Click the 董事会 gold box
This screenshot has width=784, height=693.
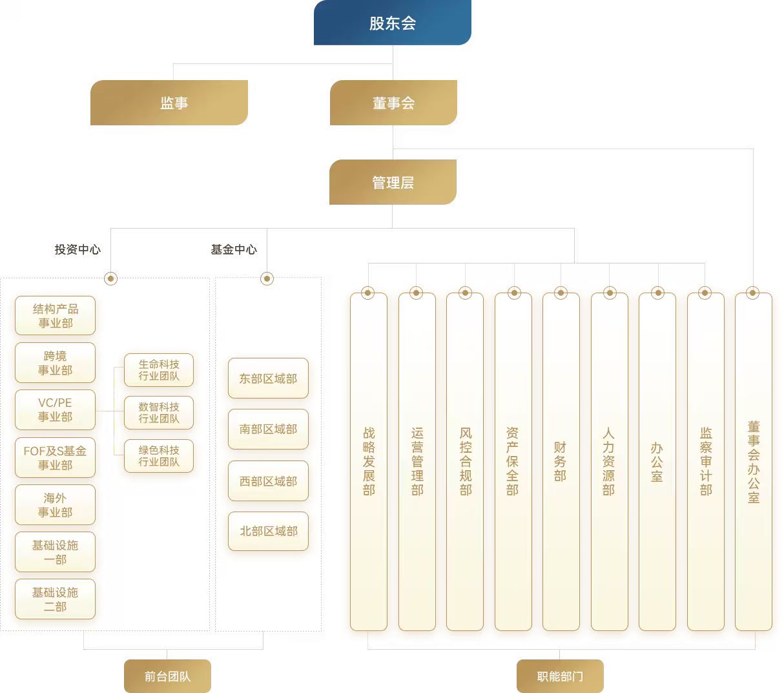pyautogui.click(x=393, y=103)
